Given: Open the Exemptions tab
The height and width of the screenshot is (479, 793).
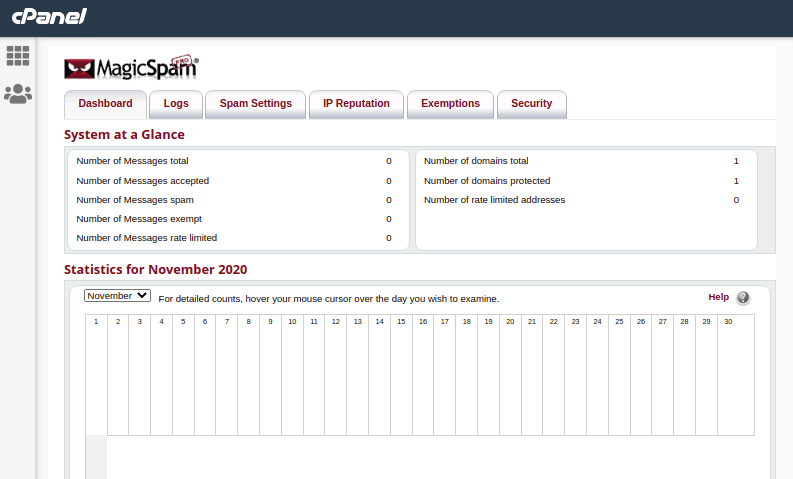Looking at the screenshot, I should (450, 104).
